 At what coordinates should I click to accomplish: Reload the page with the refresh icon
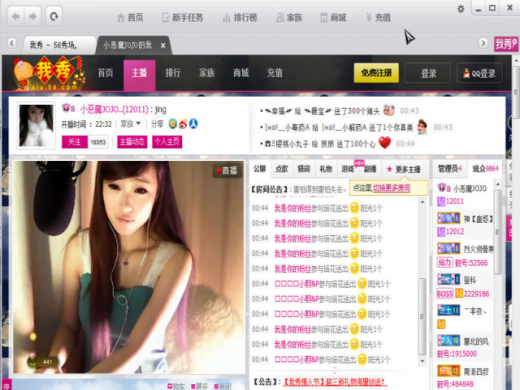pos(54,16)
